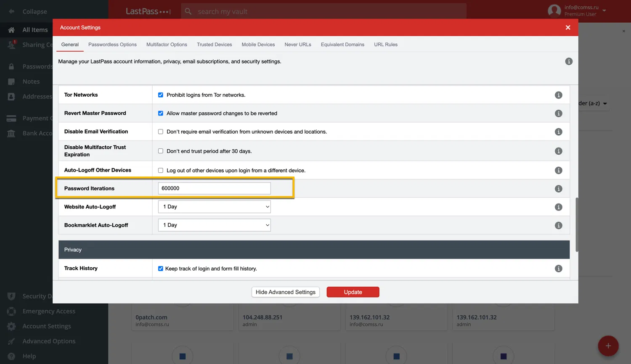Click the info icon beside the settings description
631x364 pixels.
(x=569, y=61)
